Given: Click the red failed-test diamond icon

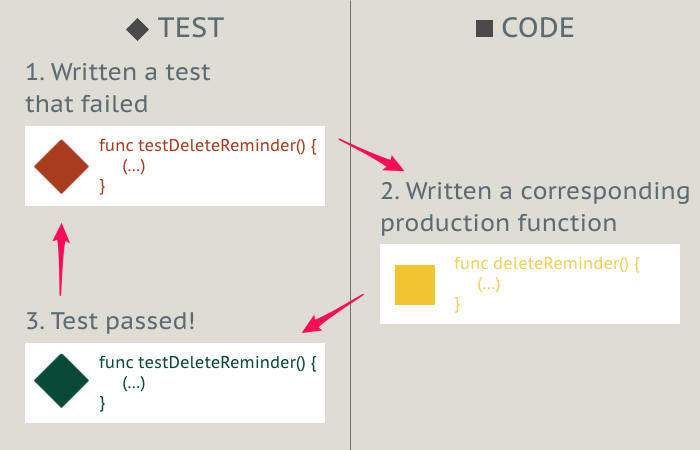Looking at the screenshot, I should click(x=62, y=167).
